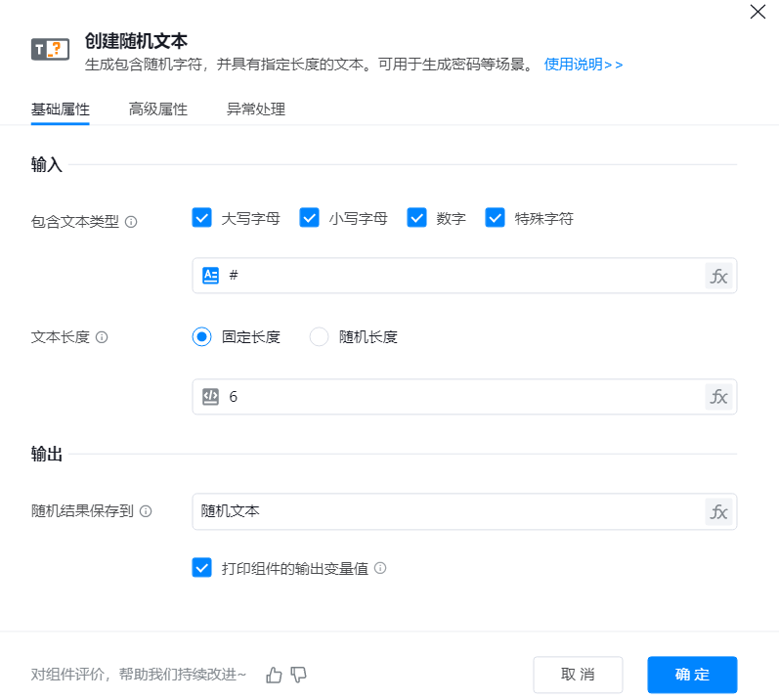Viewport: 779px width, 700px height.
Task: Open the 使用说明 link
Action: 584,65
